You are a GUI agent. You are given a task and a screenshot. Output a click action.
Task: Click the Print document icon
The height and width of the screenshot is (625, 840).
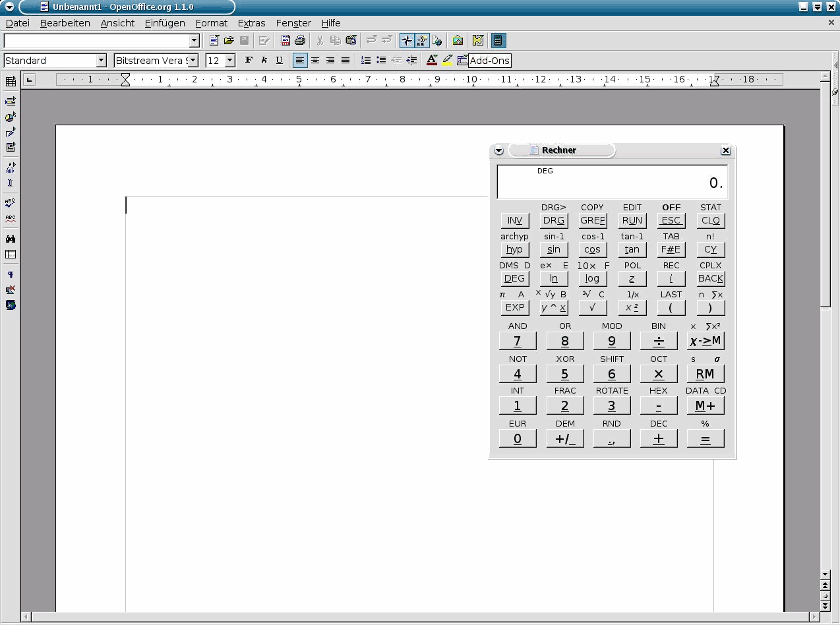(x=300, y=41)
